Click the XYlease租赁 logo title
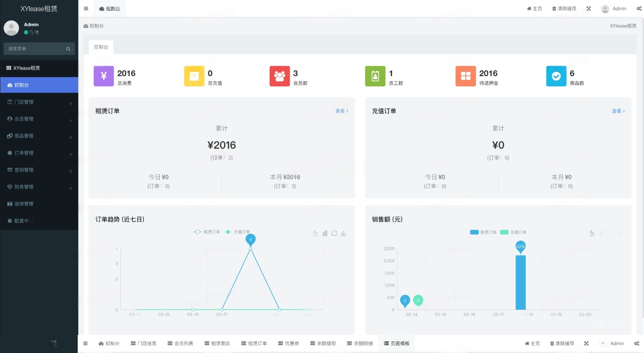Image resolution: width=644 pixels, height=353 pixels. 39,9
